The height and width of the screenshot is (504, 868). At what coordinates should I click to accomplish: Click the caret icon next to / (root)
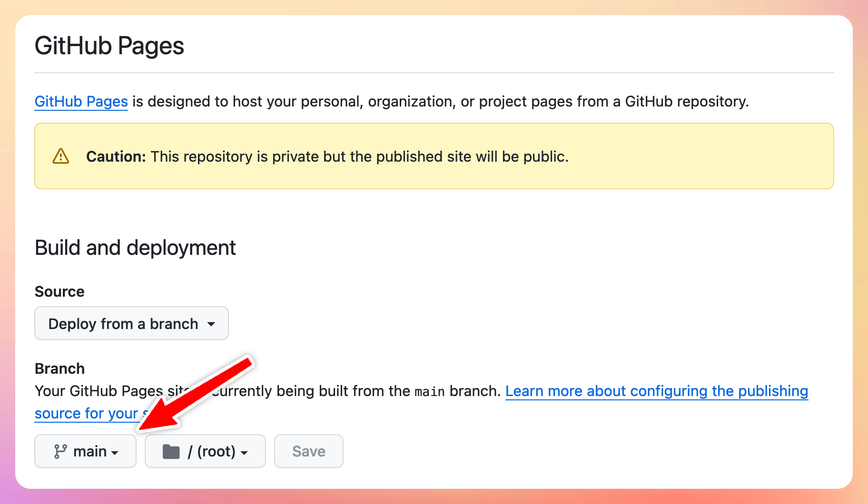245,452
